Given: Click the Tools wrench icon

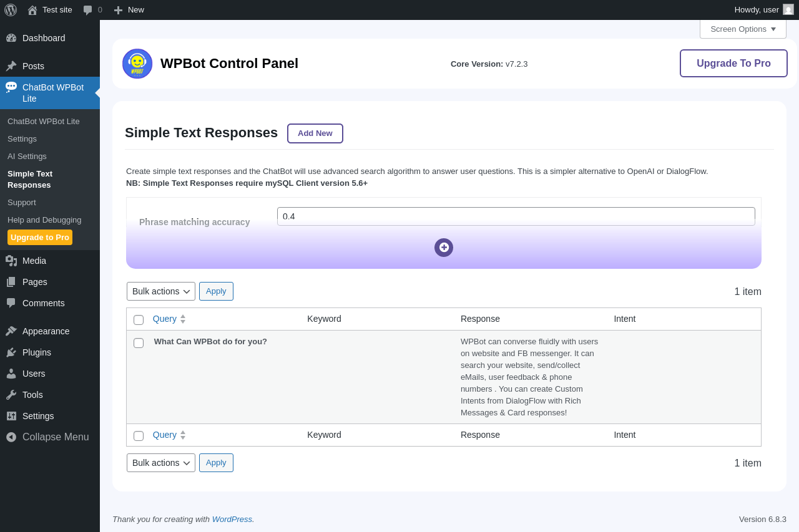Looking at the screenshot, I should 11,395.
